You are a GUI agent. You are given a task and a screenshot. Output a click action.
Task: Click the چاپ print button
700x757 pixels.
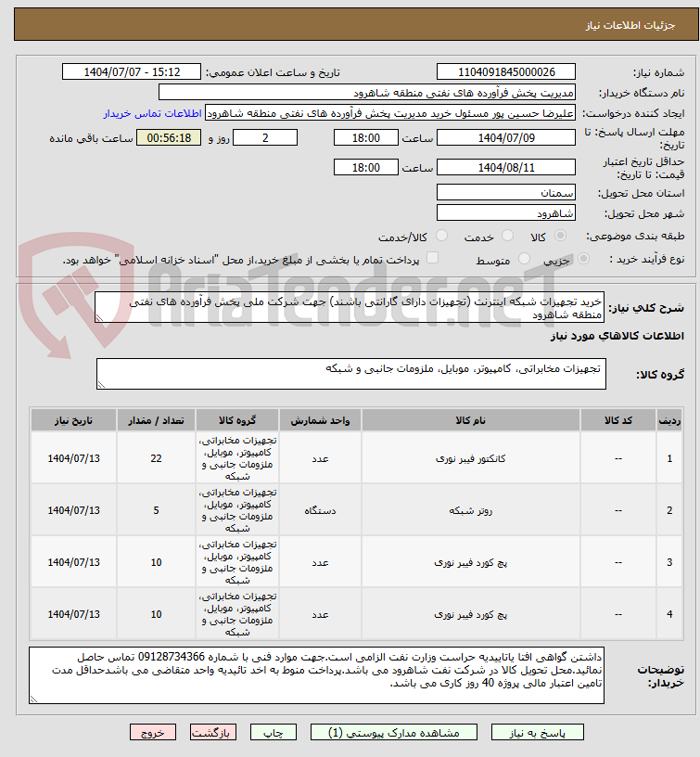click(274, 732)
